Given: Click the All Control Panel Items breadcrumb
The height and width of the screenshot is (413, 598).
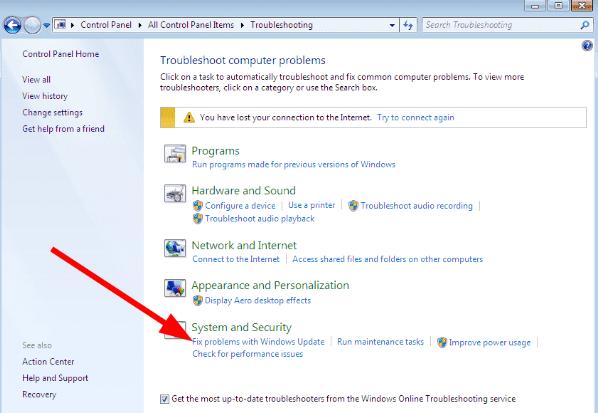Looking at the screenshot, I should pos(191,25).
